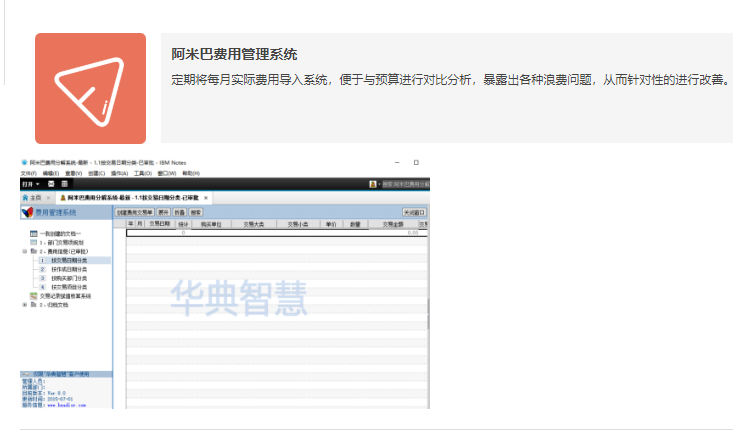Click the orange paper-plane app logo
This screenshot has width=733, height=438.
pos(90,88)
